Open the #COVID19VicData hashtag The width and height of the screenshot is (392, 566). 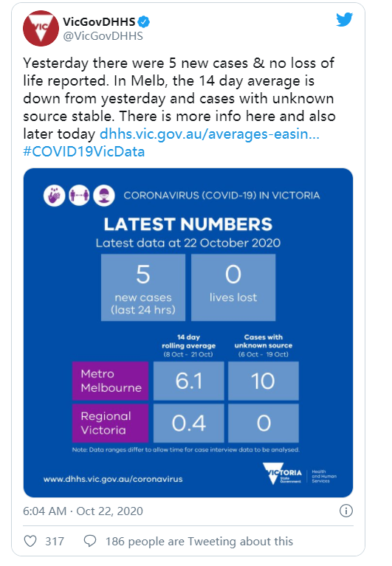click(83, 151)
